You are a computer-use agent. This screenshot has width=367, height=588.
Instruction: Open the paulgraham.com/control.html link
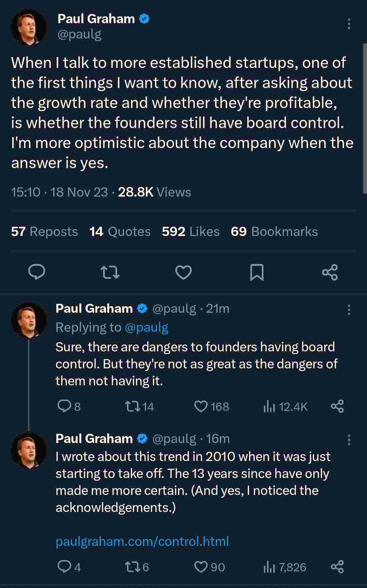click(142, 541)
